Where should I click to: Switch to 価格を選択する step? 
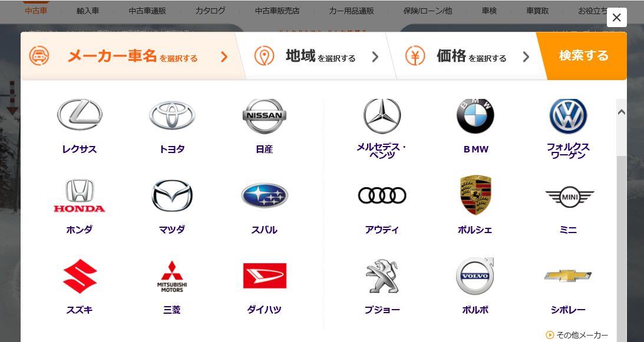click(465, 56)
